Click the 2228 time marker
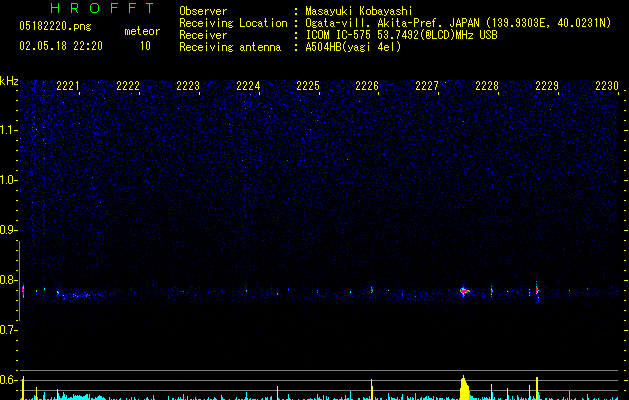The height and width of the screenshot is (400, 629). pos(487,86)
